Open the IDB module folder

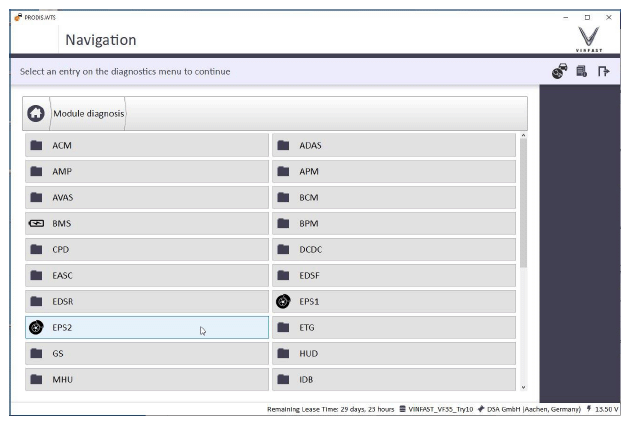(x=394, y=379)
